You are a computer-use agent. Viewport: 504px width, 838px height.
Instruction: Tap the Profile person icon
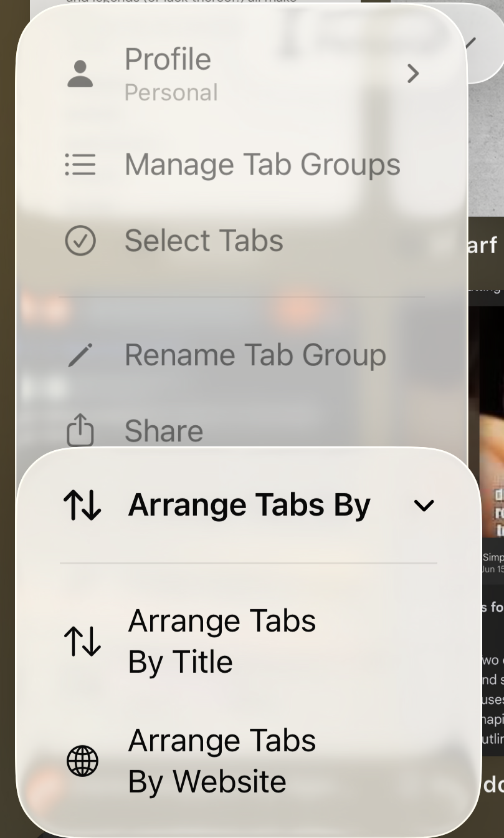(x=80, y=74)
